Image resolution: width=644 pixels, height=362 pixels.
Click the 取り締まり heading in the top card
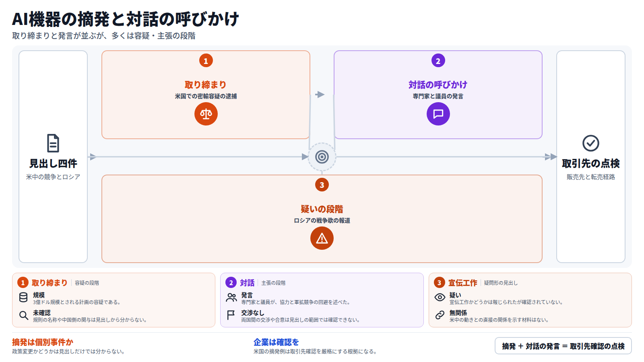[206, 85]
